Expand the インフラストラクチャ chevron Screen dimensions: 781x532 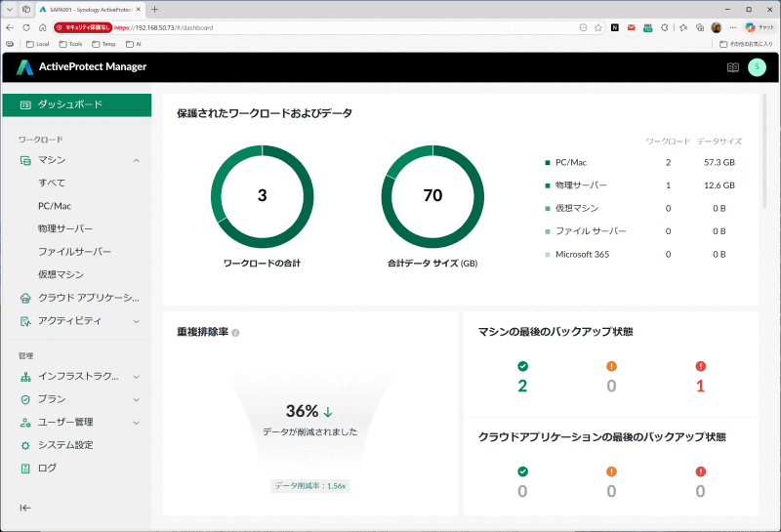pyautogui.click(x=136, y=377)
